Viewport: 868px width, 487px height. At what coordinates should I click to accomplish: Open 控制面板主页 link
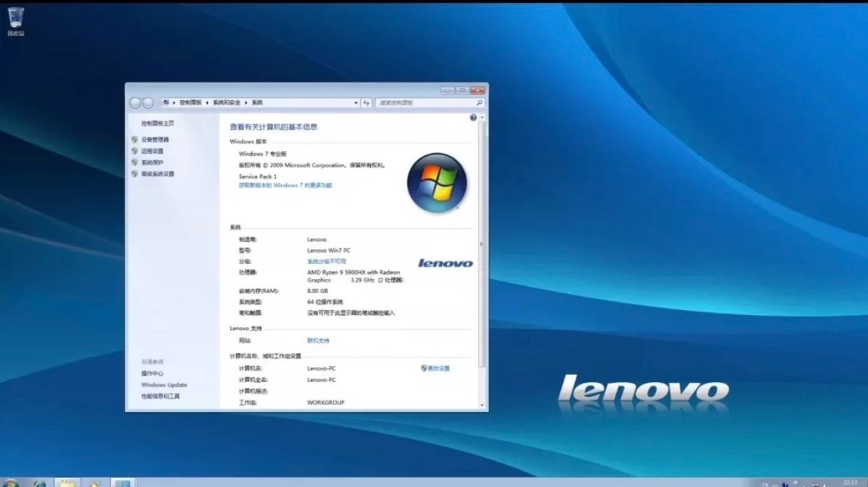click(x=157, y=123)
